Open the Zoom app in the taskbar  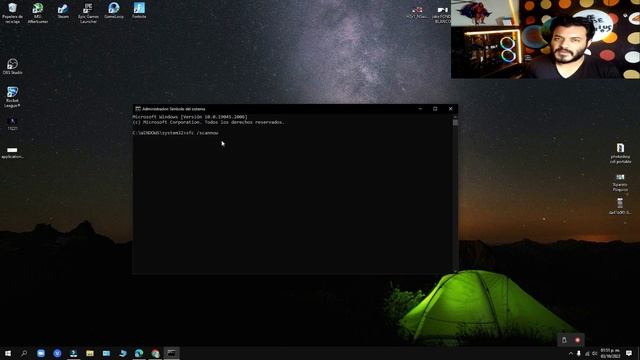(x=41, y=353)
